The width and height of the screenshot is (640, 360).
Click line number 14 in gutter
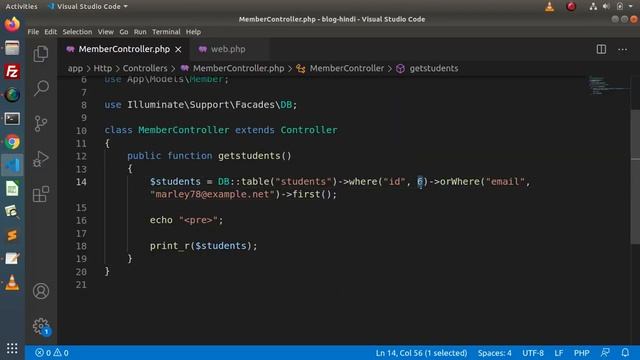click(x=81, y=182)
